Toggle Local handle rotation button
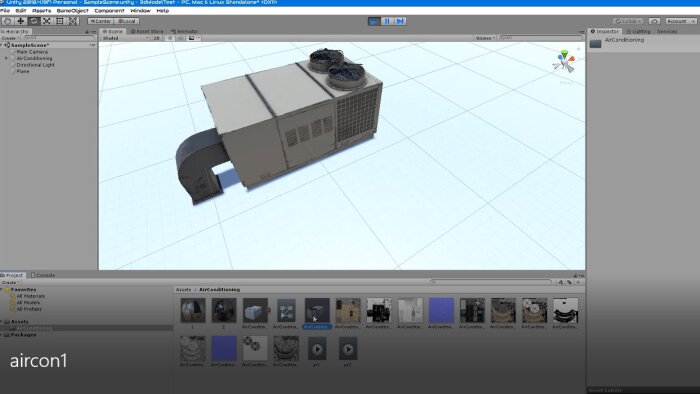This screenshot has width=700, height=394. [x=127, y=21]
